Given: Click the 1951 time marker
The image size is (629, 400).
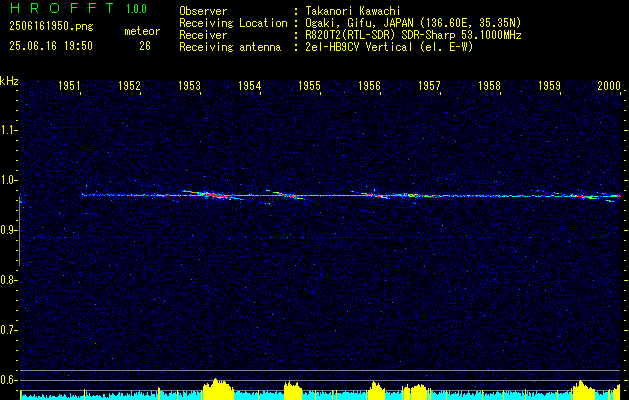Looking at the screenshot, I should (x=70, y=85).
